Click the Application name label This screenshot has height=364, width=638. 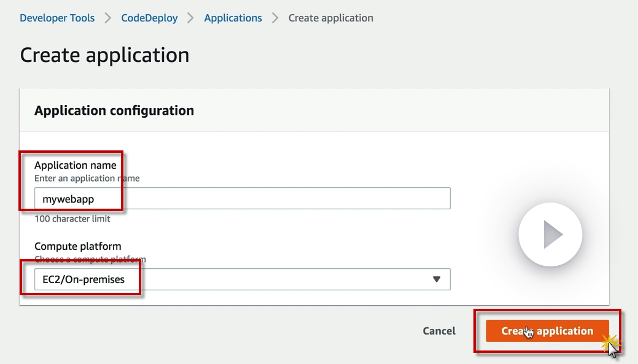(x=75, y=165)
